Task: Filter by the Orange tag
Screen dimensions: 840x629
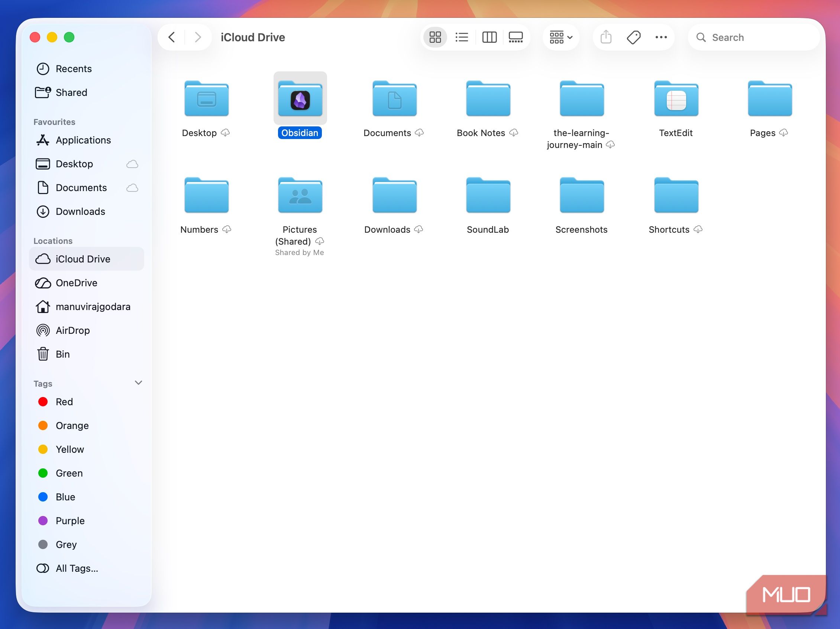Action: tap(87, 426)
